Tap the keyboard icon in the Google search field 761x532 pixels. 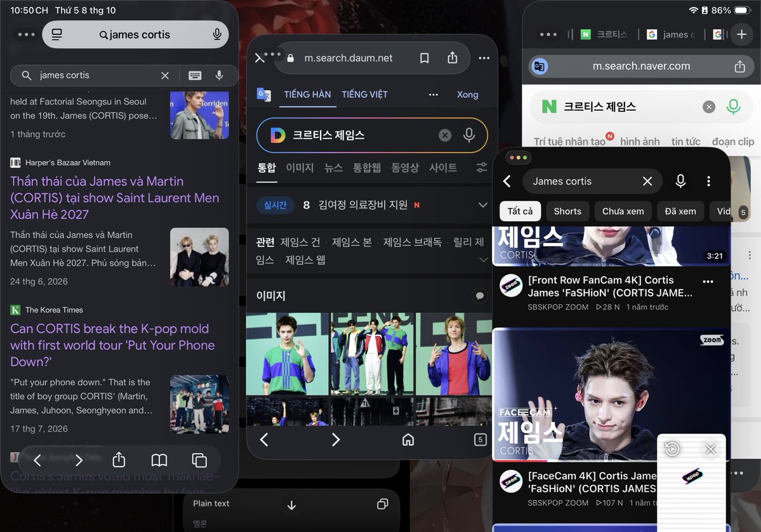click(x=195, y=76)
